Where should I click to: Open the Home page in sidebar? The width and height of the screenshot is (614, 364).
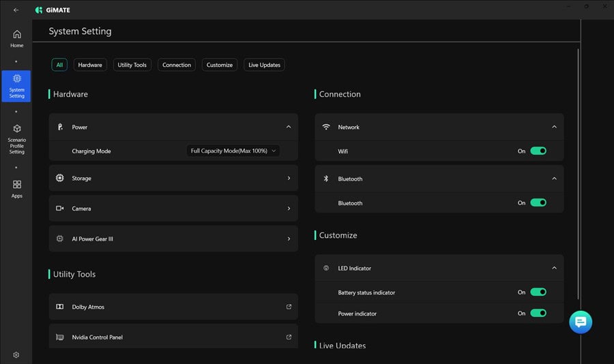tap(16, 38)
